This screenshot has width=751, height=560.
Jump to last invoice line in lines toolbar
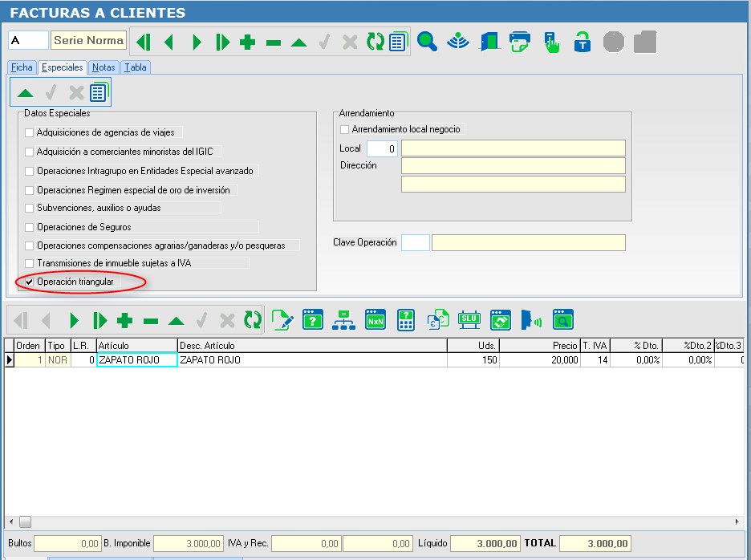click(99, 320)
